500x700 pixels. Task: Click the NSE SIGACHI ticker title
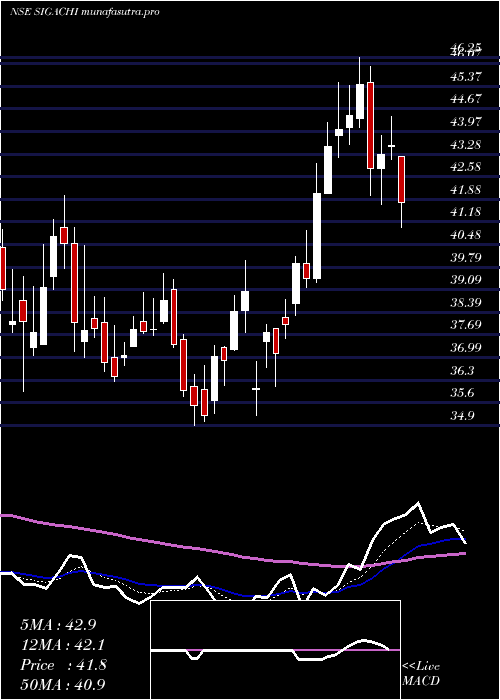(x=84, y=12)
